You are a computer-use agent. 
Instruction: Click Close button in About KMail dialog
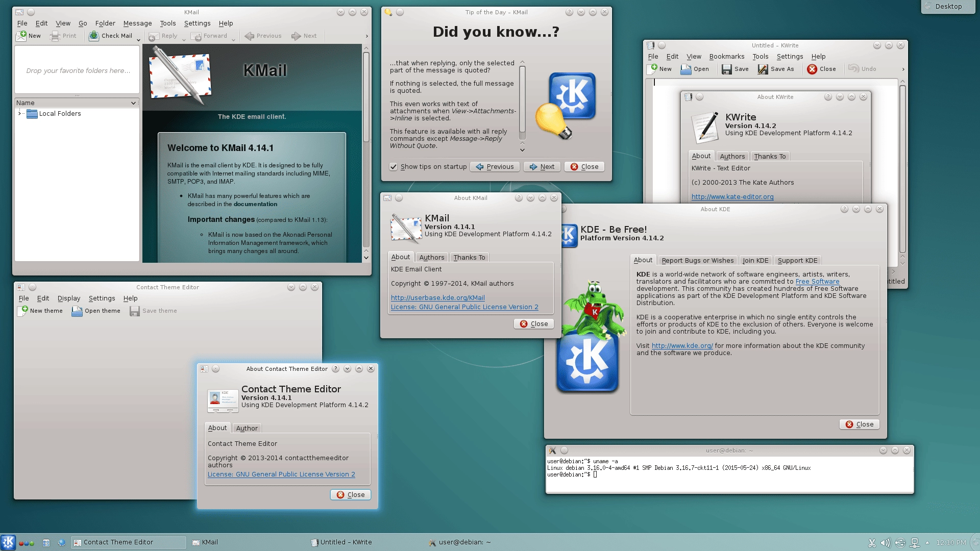pyautogui.click(x=534, y=324)
